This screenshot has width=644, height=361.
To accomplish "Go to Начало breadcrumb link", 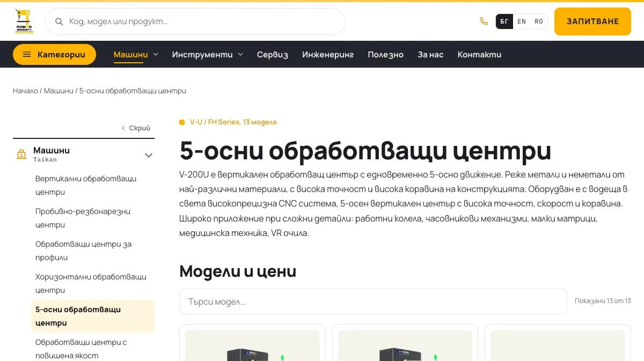I will point(25,91).
